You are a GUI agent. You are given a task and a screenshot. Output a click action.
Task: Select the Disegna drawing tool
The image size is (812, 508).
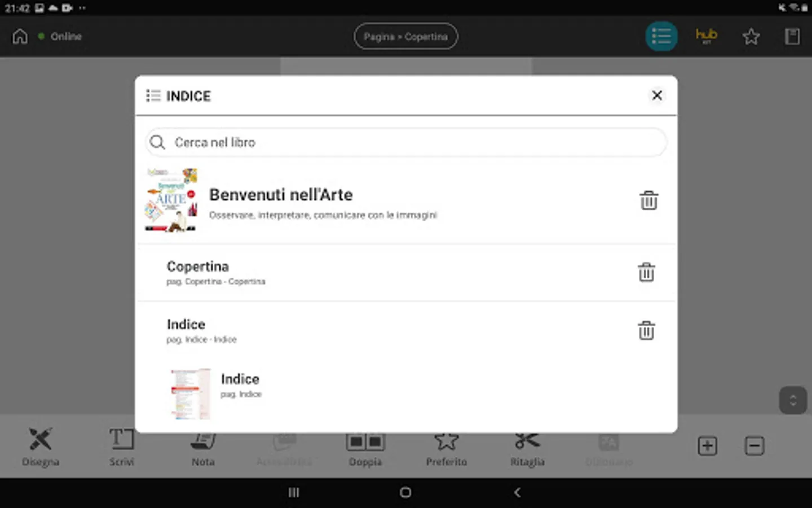[x=41, y=447]
